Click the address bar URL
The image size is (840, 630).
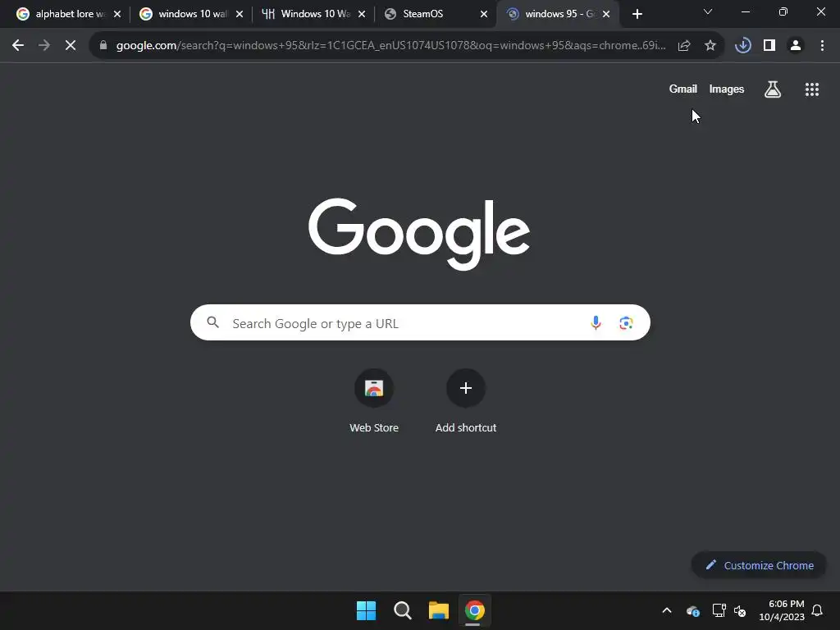391,46
